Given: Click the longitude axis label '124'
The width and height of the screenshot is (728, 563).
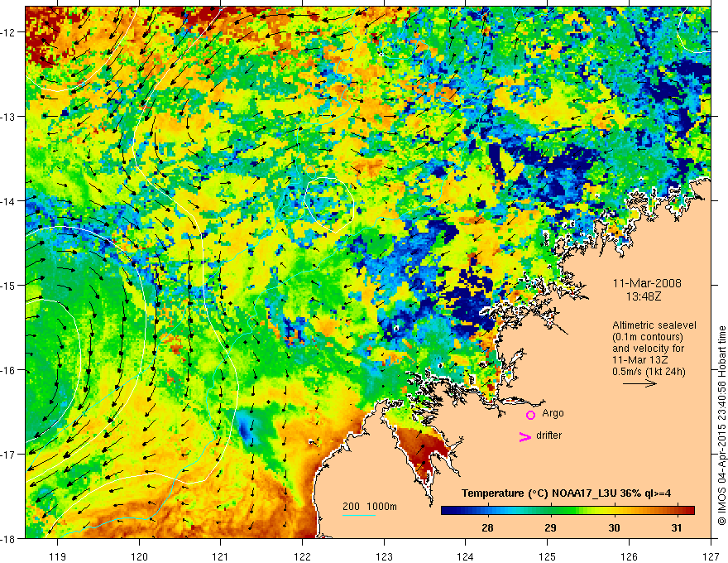Looking at the screenshot, I should [466, 556].
